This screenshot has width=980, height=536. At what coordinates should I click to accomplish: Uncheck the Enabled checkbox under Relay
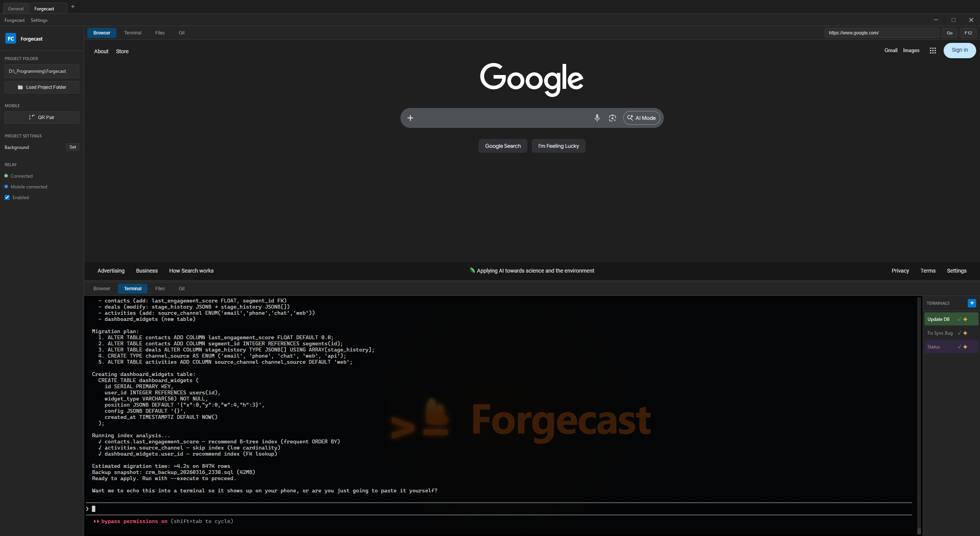(x=7, y=197)
